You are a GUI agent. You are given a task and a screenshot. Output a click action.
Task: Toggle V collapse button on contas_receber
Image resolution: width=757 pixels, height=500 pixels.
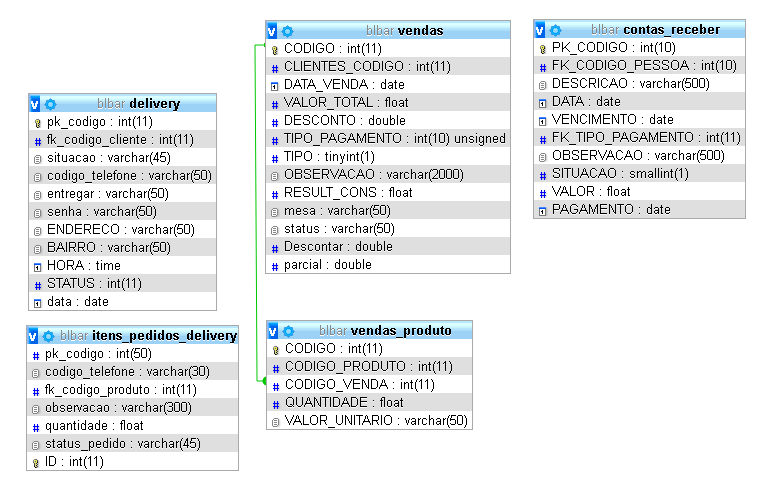[540, 30]
